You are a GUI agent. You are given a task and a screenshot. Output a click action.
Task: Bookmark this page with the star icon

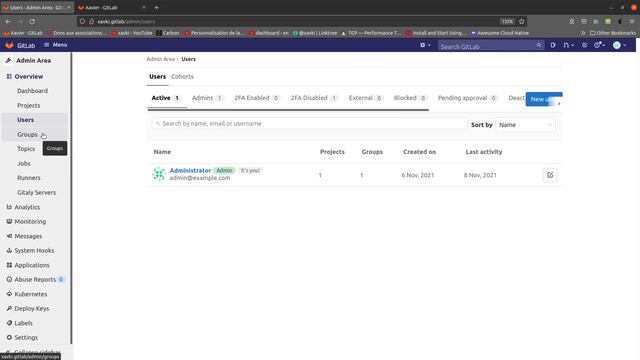[x=521, y=21]
